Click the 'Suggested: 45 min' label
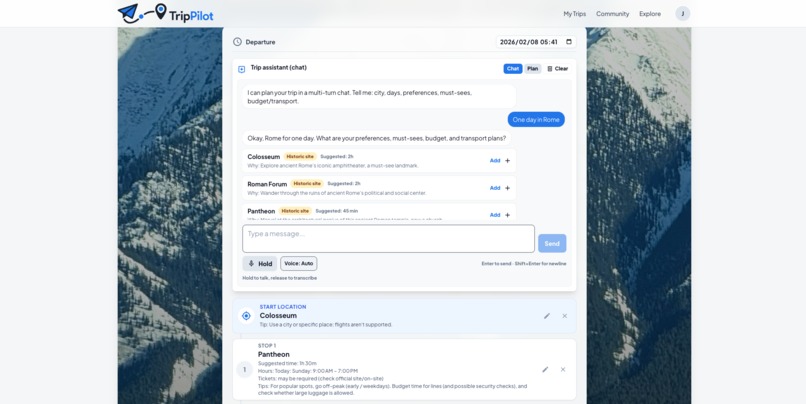 pyautogui.click(x=337, y=211)
